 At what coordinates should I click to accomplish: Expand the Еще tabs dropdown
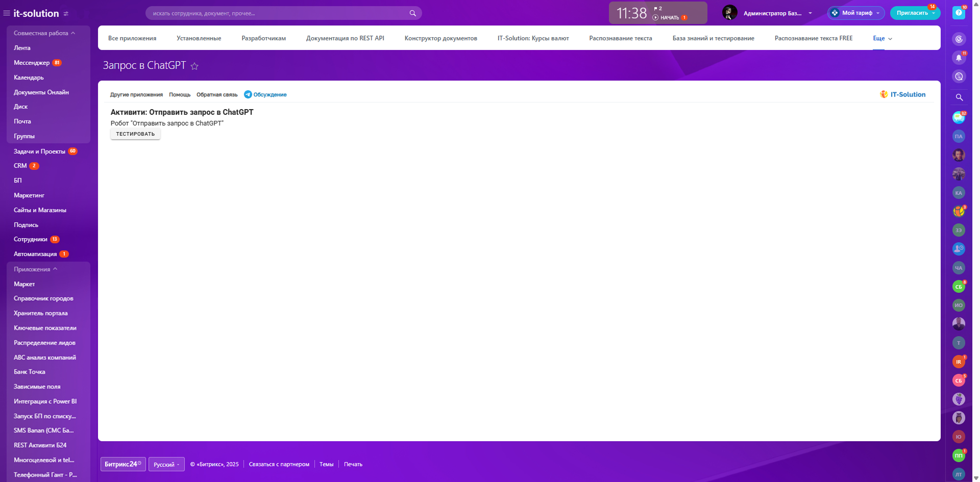point(883,38)
